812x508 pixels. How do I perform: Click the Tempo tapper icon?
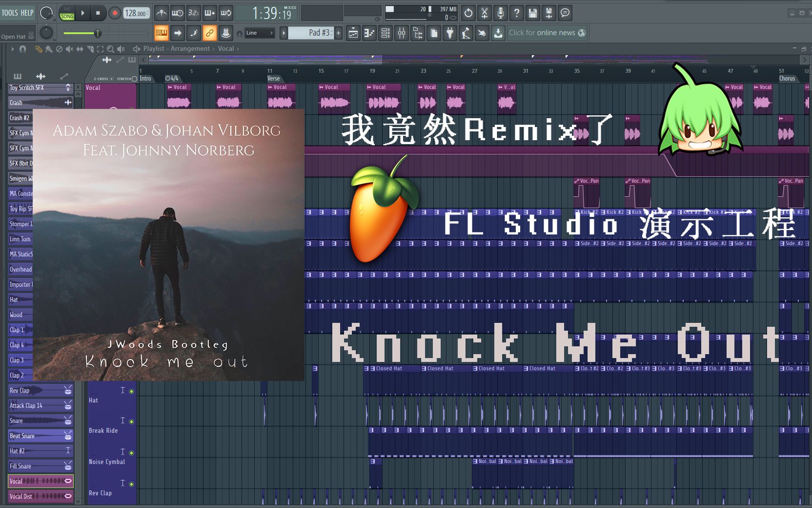[466, 33]
